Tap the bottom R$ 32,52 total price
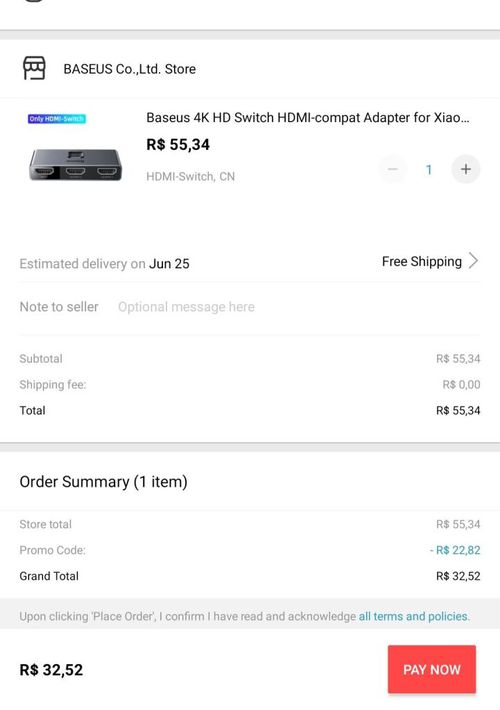This screenshot has width=500, height=710. pos(51,670)
